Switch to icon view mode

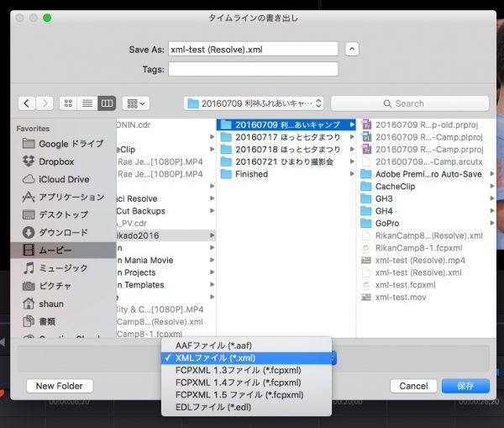click(68, 103)
